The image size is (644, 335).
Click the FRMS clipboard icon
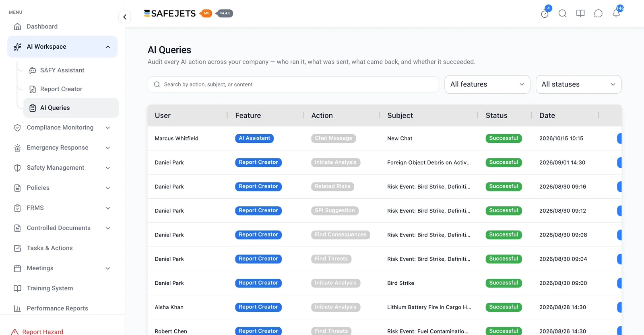pyautogui.click(x=17, y=208)
